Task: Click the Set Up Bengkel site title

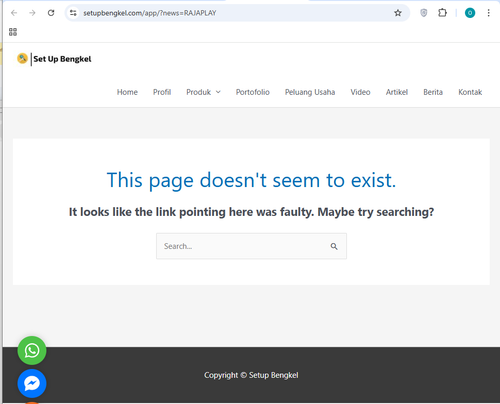Action: pos(62,59)
